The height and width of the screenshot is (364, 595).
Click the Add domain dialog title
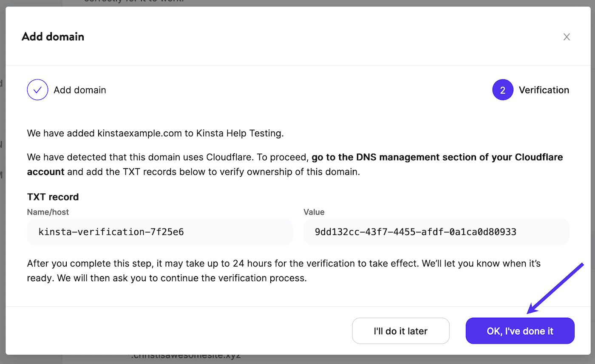pyautogui.click(x=53, y=37)
